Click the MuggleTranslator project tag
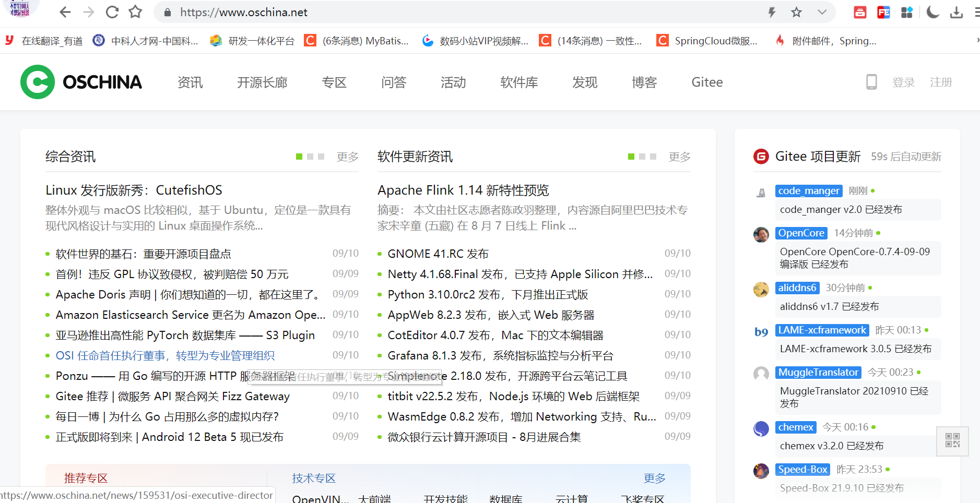The height and width of the screenshot is (503, 980). tap(818, 373)
